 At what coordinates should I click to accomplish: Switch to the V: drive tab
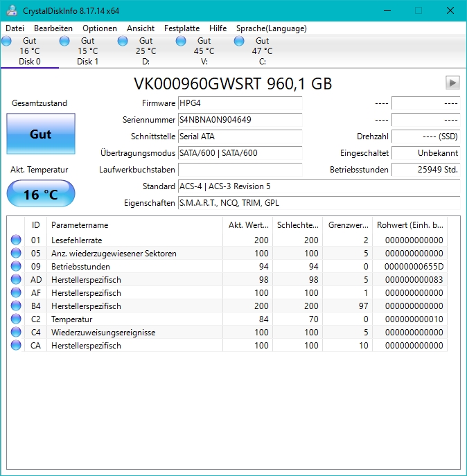tap(204, 51)
